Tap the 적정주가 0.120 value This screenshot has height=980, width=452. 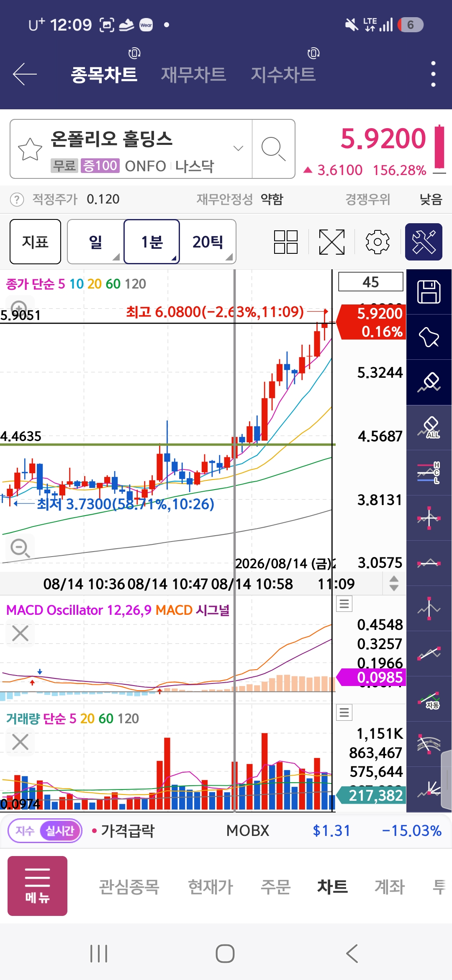(103, 199)
